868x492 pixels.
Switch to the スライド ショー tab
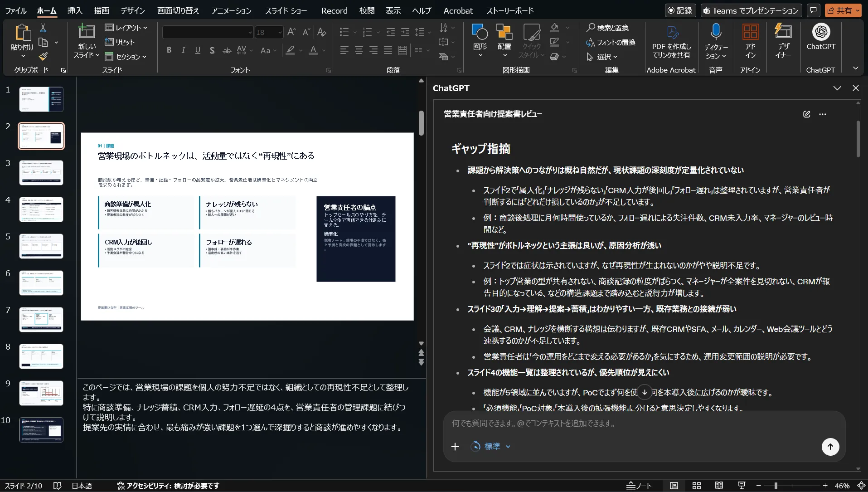point(286,10)
